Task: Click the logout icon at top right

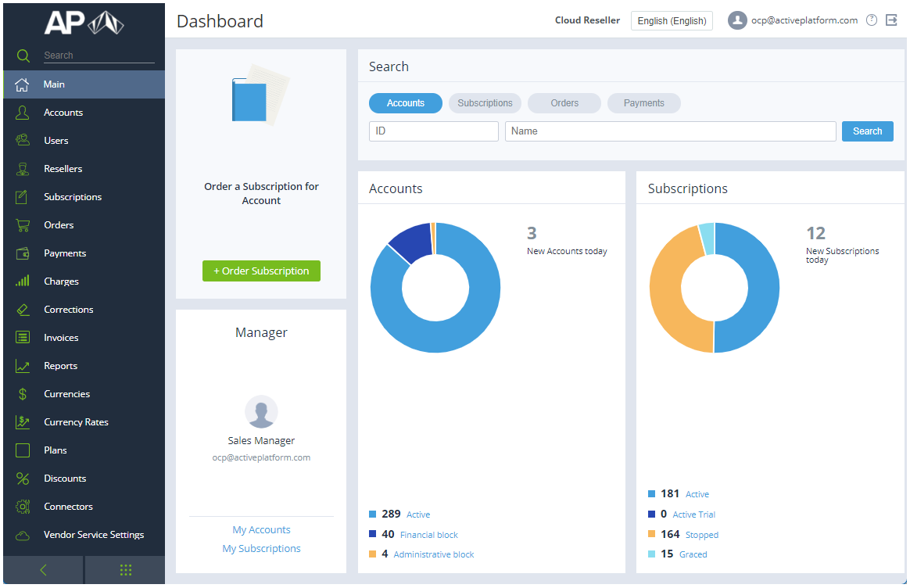Action: [892, 20]
